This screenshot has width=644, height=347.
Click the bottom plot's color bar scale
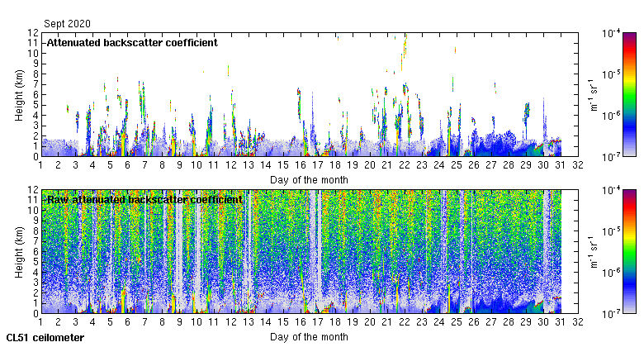pyautogui.click(x=629, y=251)
